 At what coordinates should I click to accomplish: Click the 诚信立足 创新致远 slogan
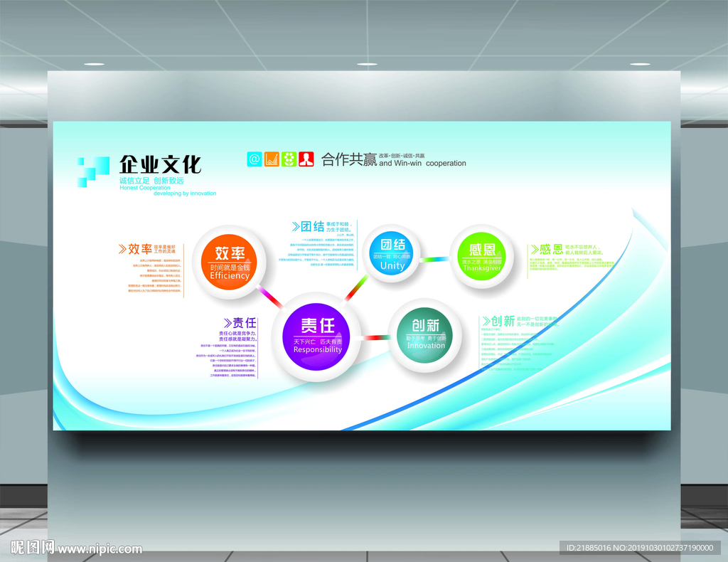[152, 181]
